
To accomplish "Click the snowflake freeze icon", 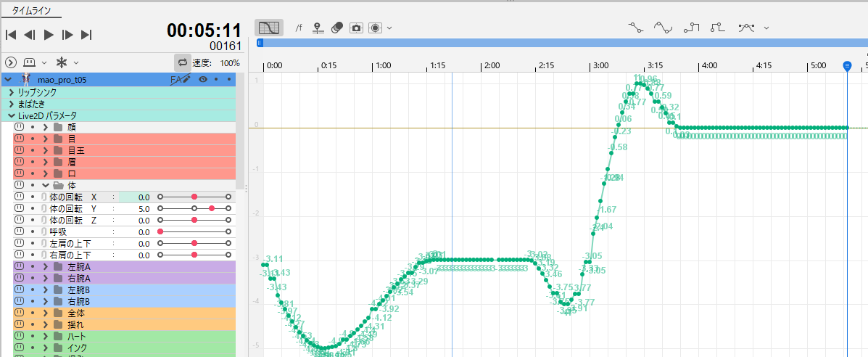I will click(x=62, y=62).
